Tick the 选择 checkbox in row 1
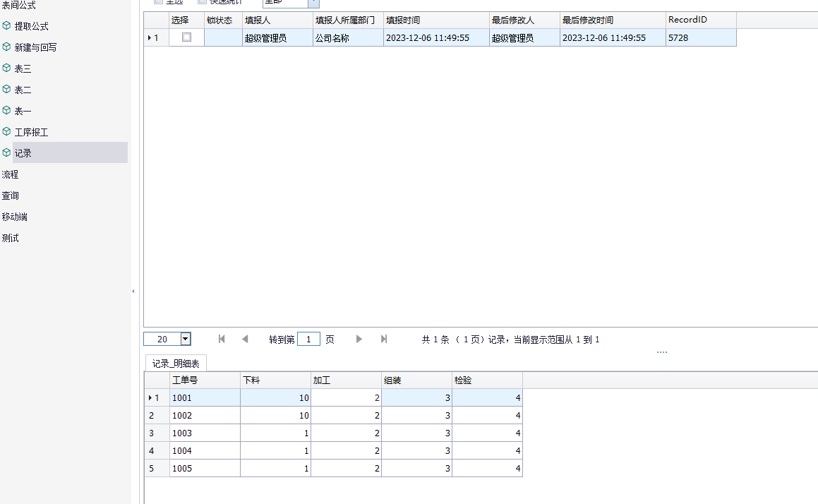 click(186, 37)
